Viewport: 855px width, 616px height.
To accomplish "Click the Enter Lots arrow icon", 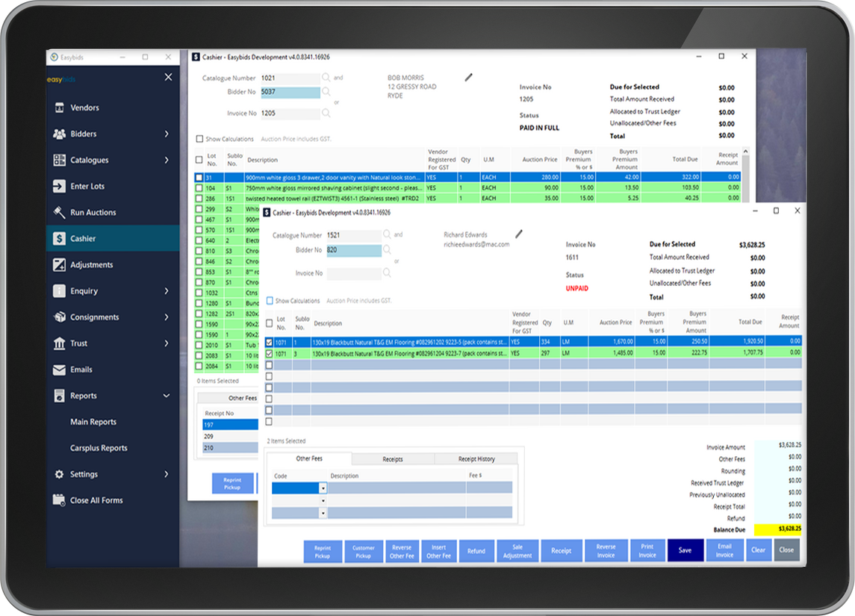I will coord(60,186).
